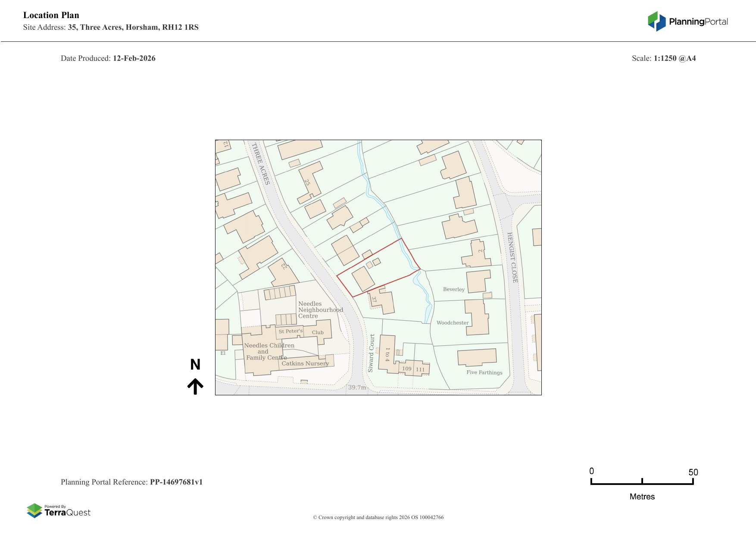Click the Catkins Nursery label
The height and width of the screenshot is (535, 756).
(305, 363)
